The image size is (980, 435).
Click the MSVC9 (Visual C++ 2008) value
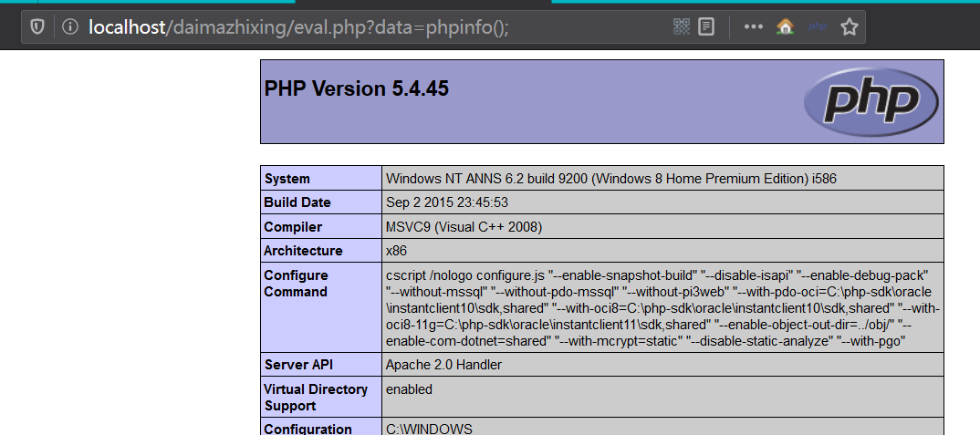tap(464, 227)
